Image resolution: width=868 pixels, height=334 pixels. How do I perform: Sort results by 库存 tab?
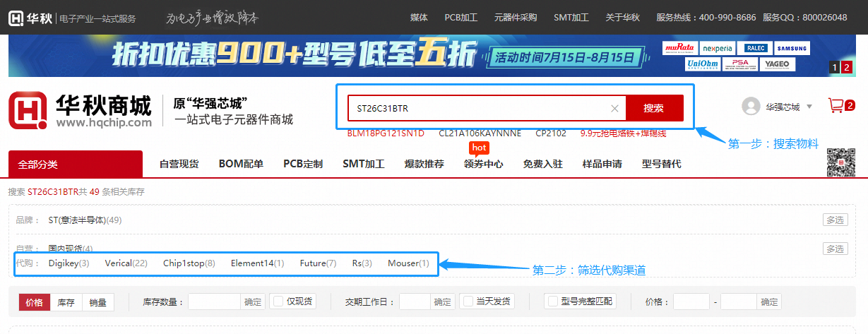(66, 302)
